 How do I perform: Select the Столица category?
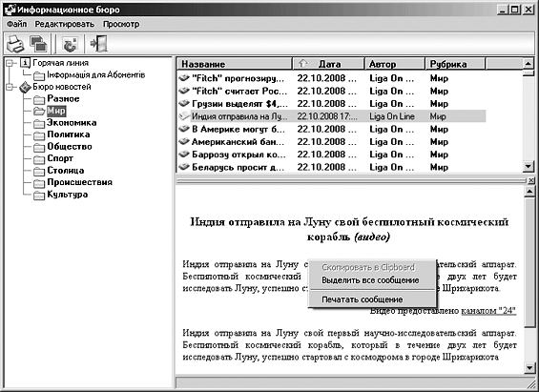pos(66,171)
